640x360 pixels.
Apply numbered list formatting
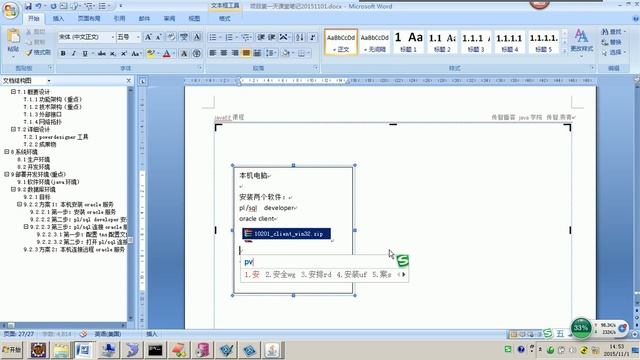(229, 37)
